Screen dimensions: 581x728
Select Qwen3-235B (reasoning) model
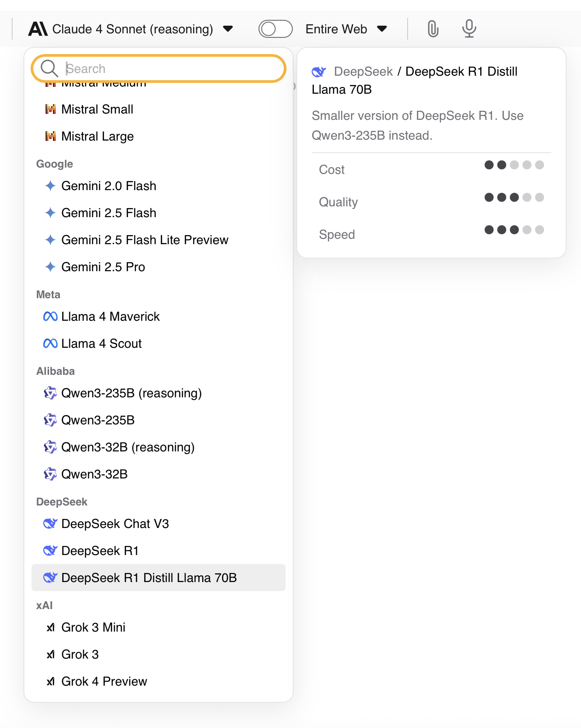[131, 393]
